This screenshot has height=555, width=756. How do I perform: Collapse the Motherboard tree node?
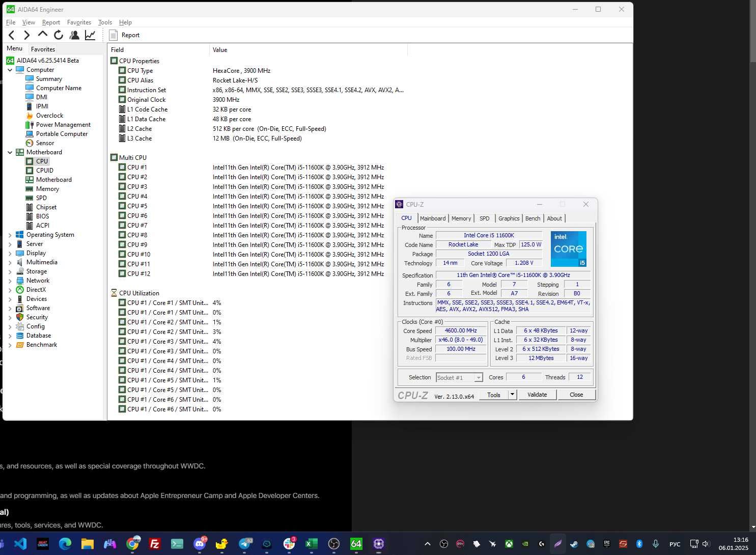click(10, 152)
